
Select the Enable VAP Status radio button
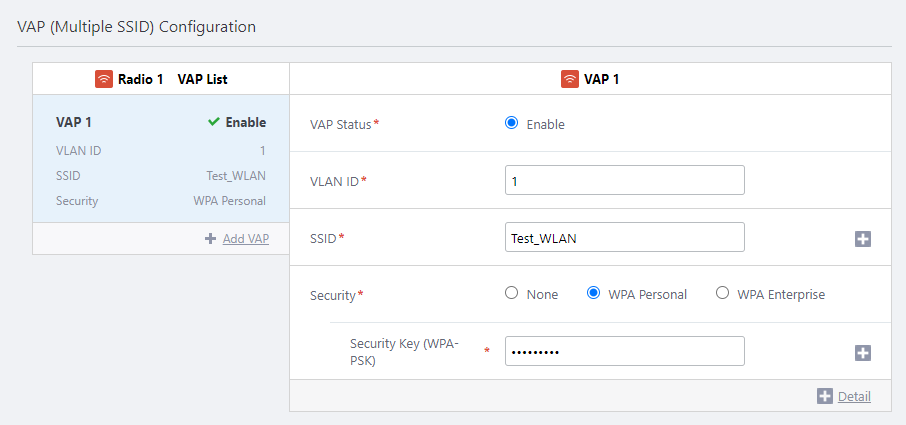(x=512, y=123)
